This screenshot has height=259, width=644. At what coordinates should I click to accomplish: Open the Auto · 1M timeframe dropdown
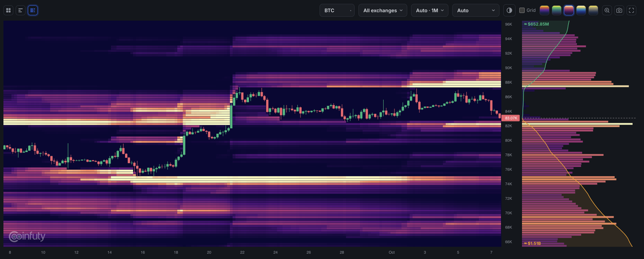[430, 10]
